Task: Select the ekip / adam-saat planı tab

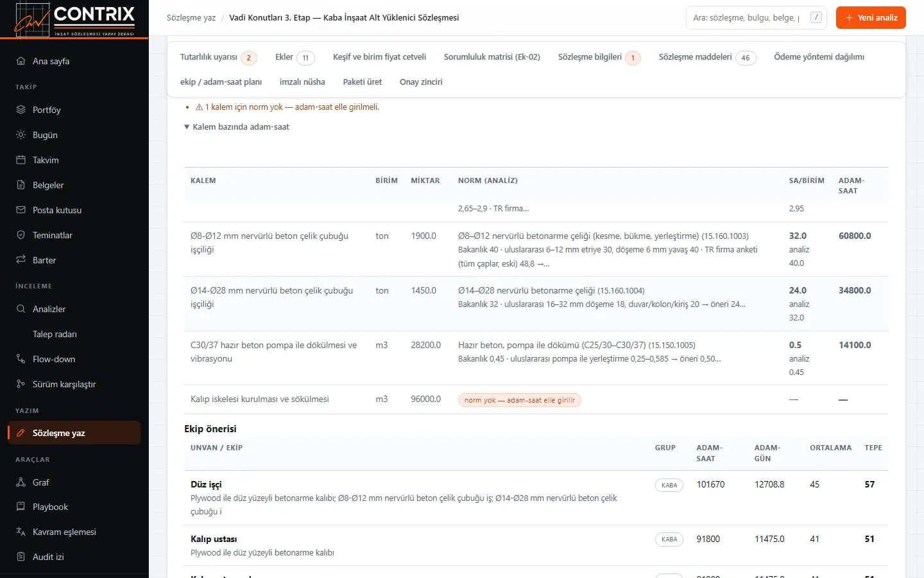Action: pyautogui.click(x=221, y=82)
